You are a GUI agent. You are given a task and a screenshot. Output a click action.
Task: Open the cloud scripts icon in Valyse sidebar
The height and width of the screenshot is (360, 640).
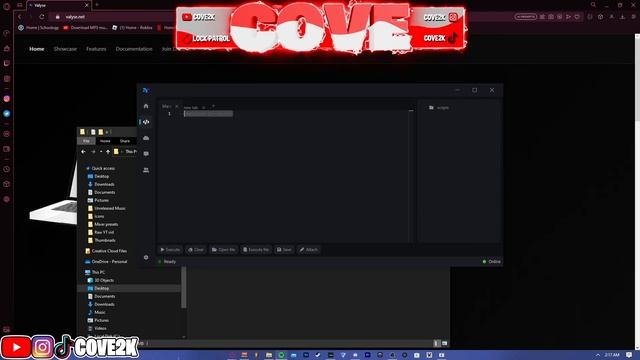coord(146,138)
